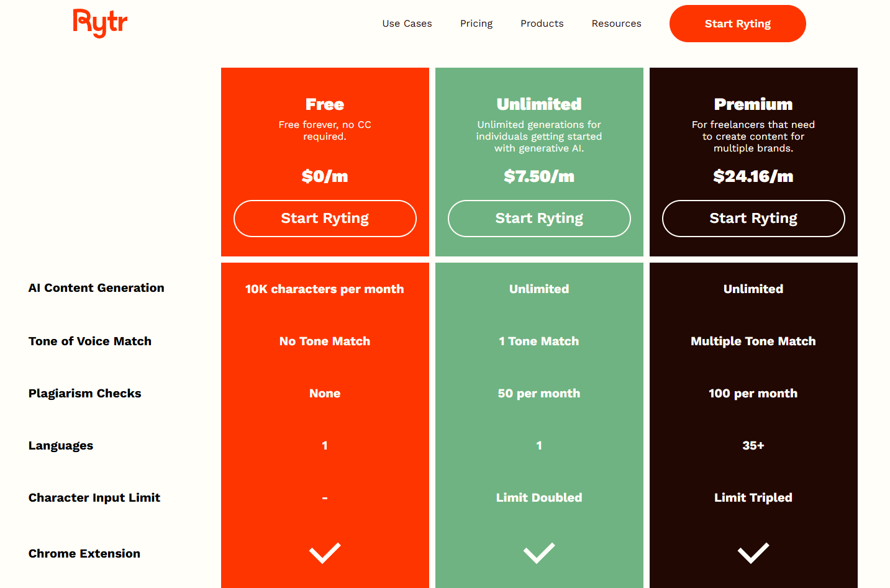Click the Tone of Voice Match row label
Image resolution: width=890 pixels, height=588 pixels.
click(89, 341)
